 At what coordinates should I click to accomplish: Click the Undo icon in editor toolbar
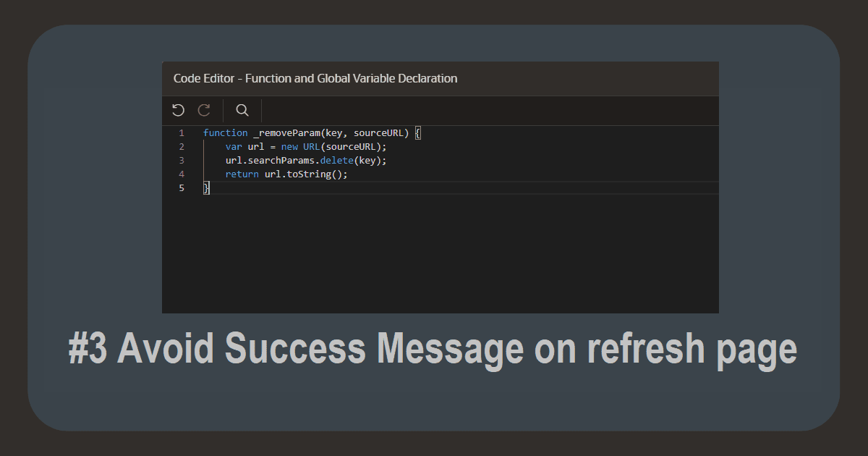178,110
